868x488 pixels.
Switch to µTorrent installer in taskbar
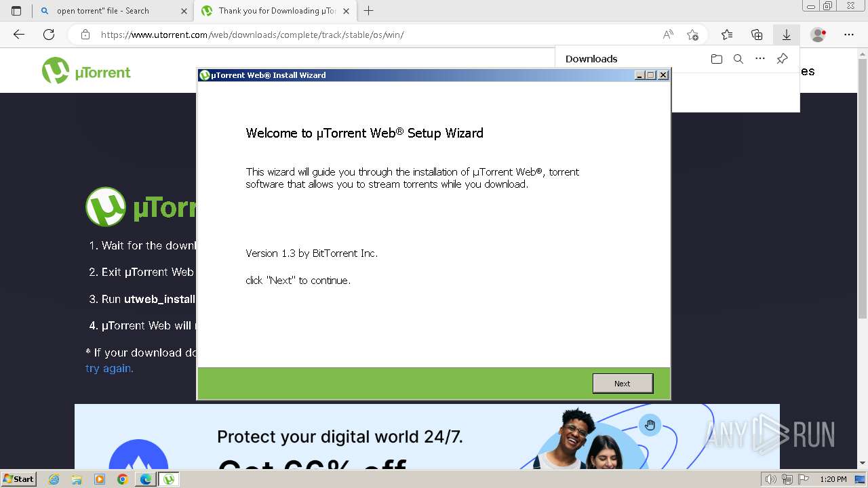169,479
